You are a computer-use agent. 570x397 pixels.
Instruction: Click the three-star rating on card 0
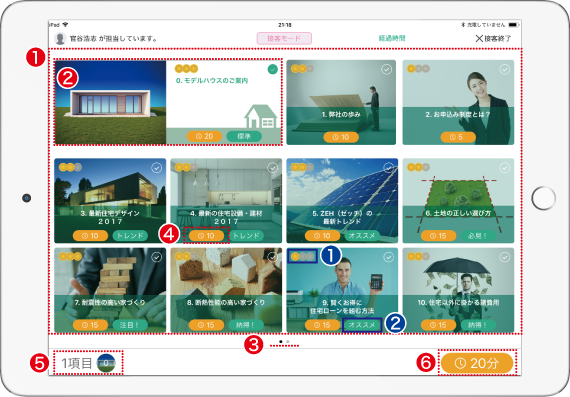point(186,68)
